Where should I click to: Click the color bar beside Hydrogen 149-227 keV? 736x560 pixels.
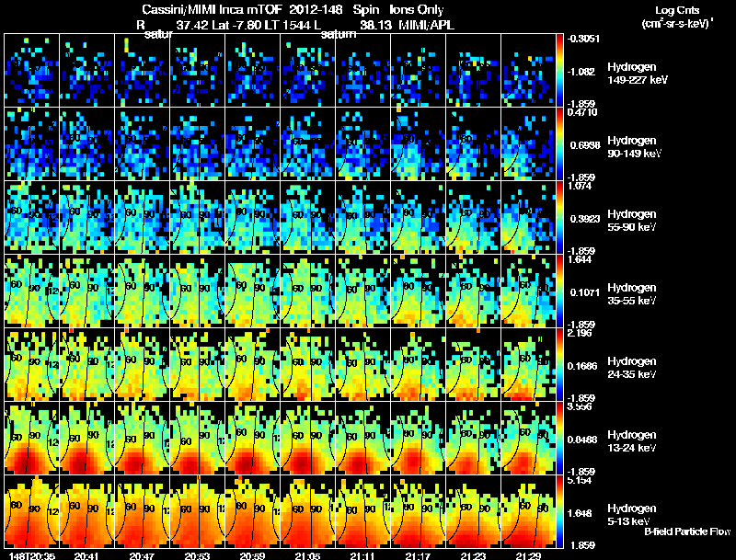pyautogui.click(x=559, y=70)
